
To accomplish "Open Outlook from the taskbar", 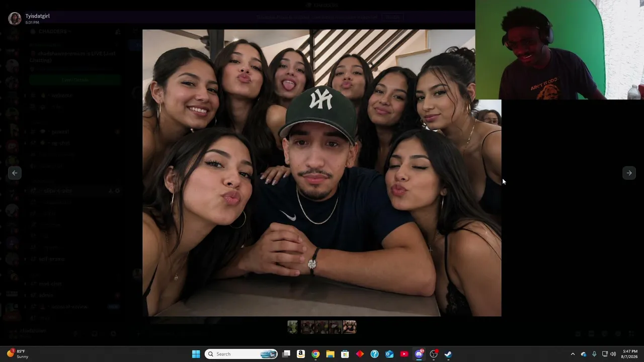I will point(389,354).
